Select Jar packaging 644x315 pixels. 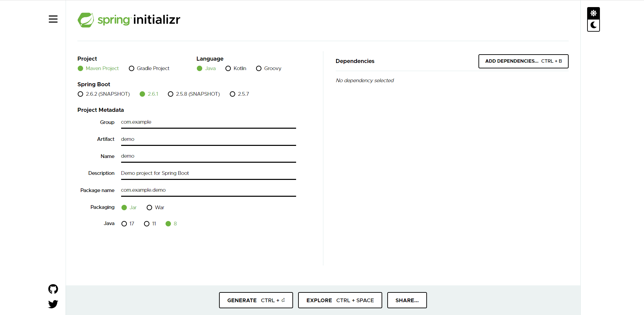[x=129, y=208]
